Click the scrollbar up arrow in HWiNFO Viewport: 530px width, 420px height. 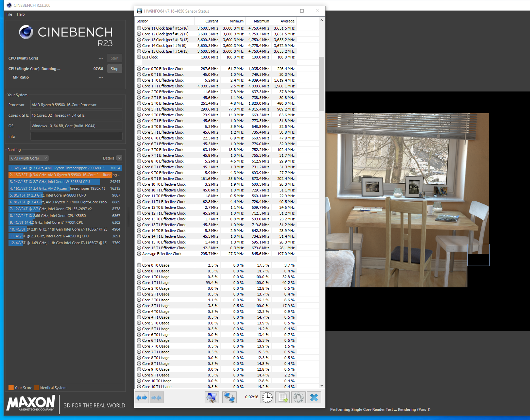(322, 20)
